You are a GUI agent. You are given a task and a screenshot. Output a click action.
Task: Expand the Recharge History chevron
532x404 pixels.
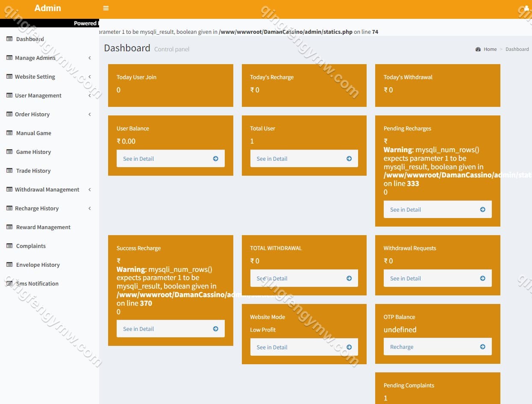(x=90, y=208)
